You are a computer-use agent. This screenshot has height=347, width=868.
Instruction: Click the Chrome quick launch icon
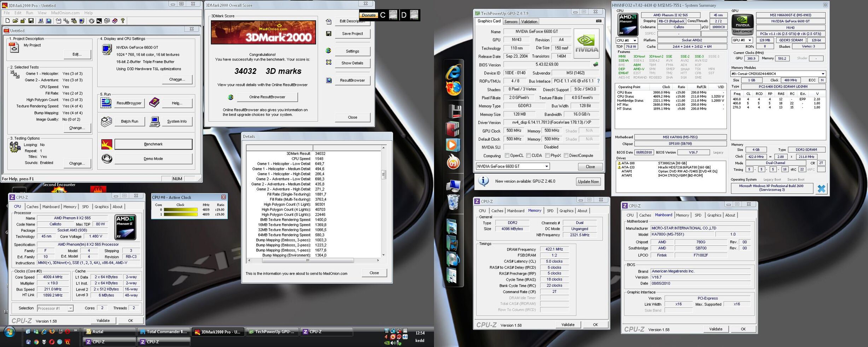pyautogui.click(x=36, y=342)
